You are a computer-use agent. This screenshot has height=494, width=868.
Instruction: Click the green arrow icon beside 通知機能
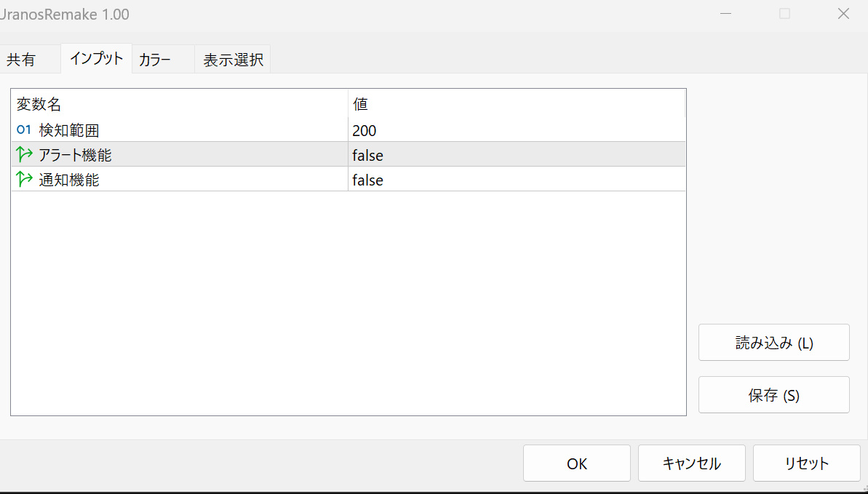click(25, 180)
